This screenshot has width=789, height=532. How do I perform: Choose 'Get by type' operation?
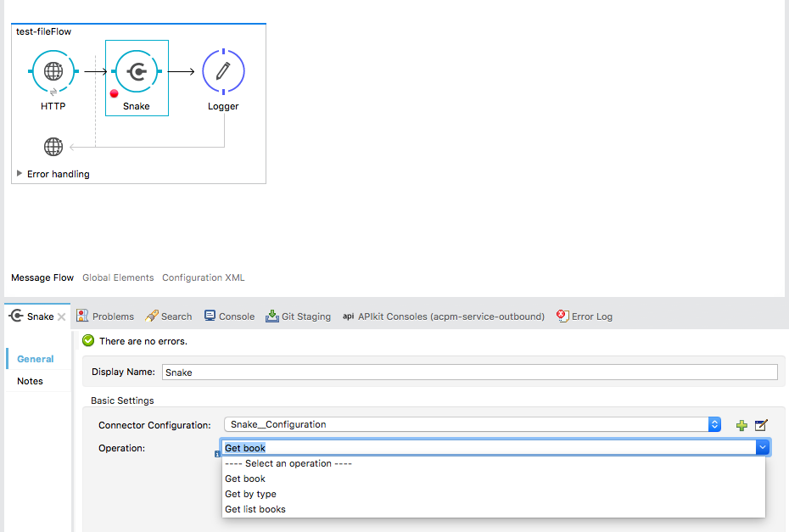coord(250,494)
